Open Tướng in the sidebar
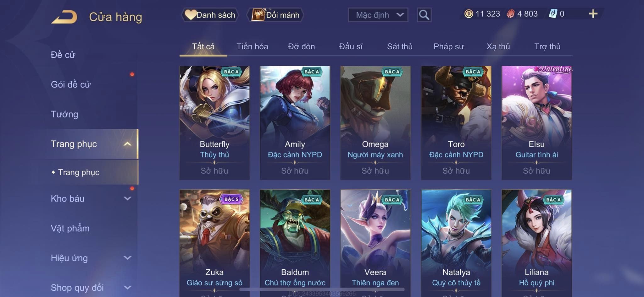644x297 pixels. tap(64, 114)
